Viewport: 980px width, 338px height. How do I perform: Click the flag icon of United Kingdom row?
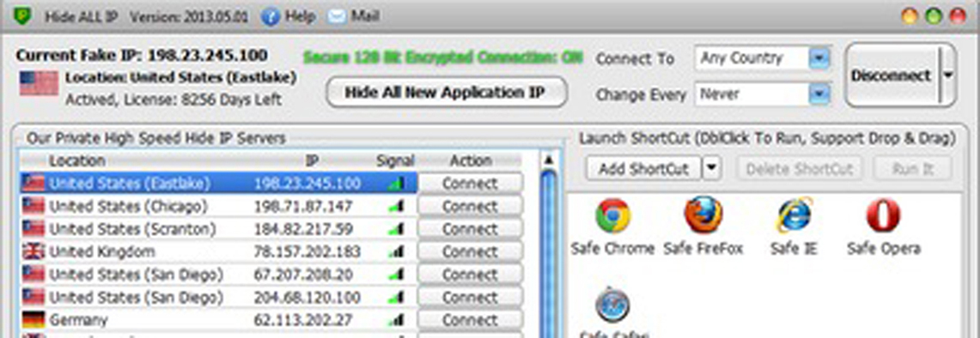coord(33,251)
